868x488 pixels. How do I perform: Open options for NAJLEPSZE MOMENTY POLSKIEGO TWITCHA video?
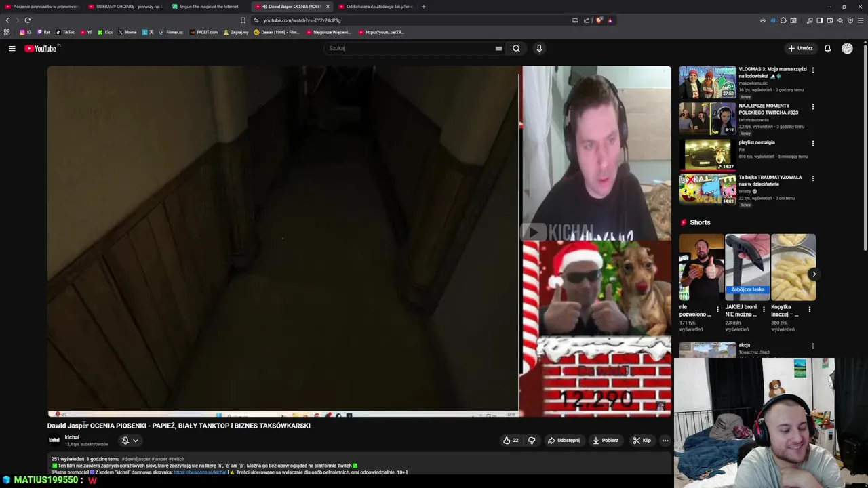813,106
